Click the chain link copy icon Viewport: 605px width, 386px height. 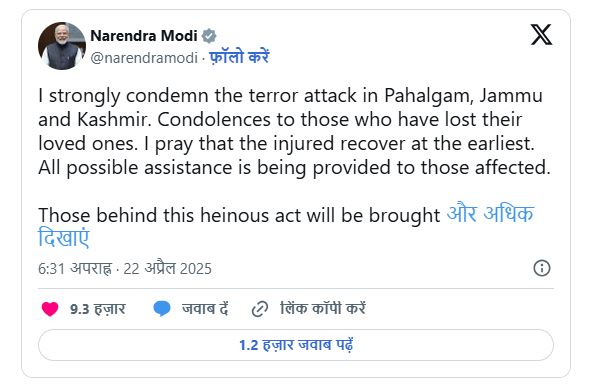pos(260,309)
